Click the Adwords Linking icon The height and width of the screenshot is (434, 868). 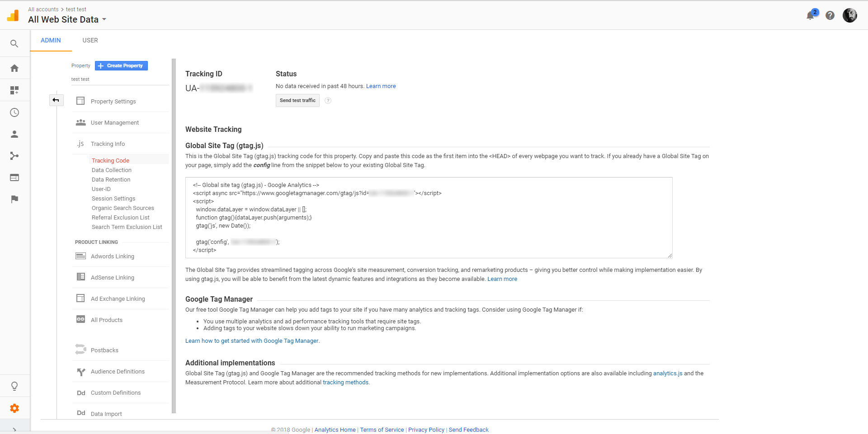[80, 256]
